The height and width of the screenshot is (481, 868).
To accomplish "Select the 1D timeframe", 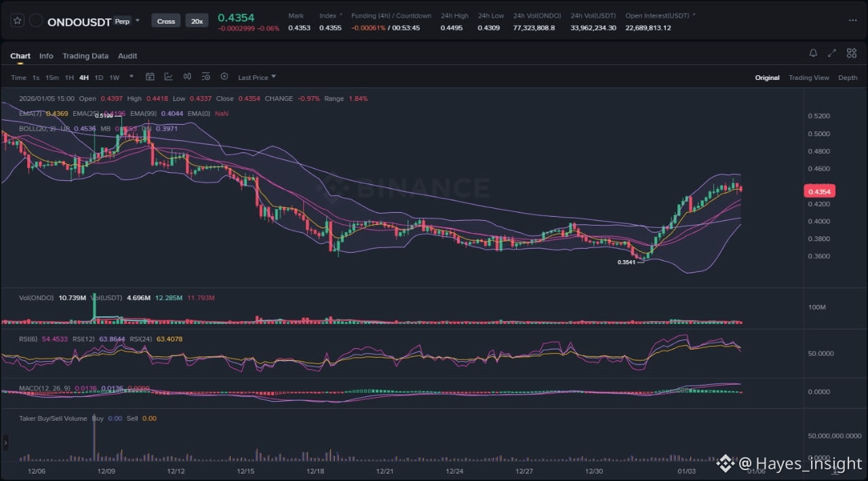I will (x=99, y=77).
